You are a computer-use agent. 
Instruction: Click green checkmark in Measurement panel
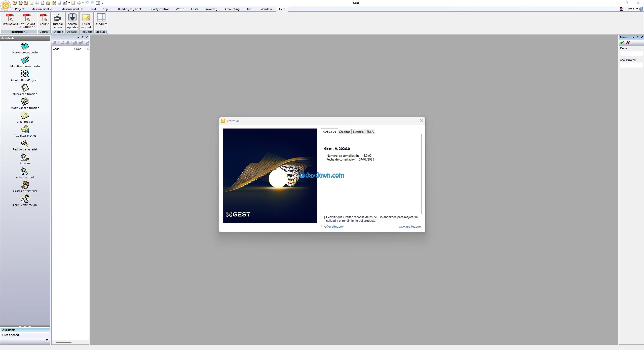pyautogui.click(x=622, y=43)
